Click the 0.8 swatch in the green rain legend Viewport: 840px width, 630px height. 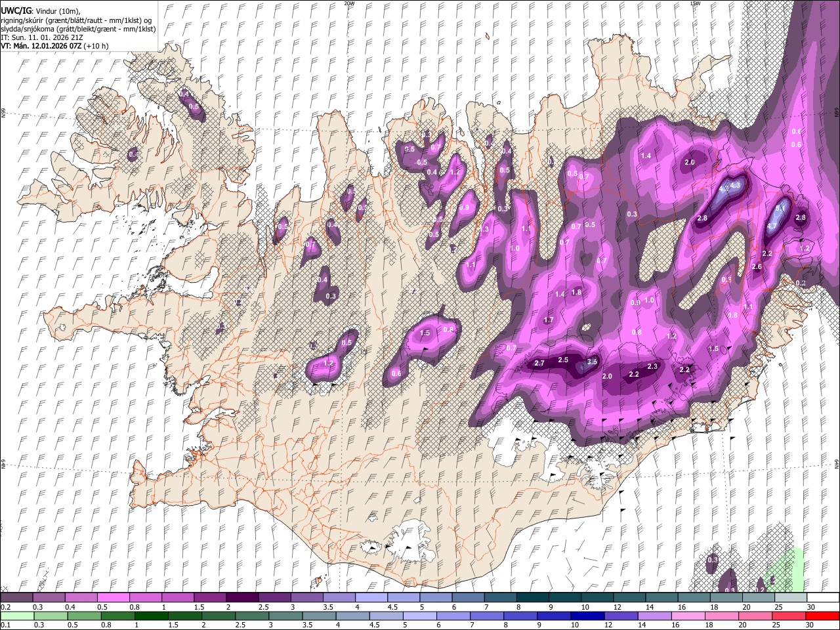point(117,616)
